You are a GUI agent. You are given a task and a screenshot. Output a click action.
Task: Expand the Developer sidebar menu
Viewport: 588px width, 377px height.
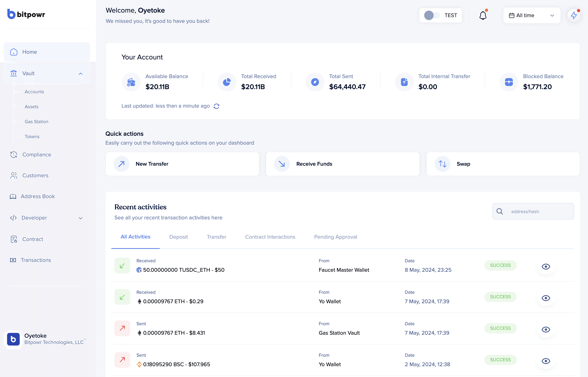(x=80, y=218)
